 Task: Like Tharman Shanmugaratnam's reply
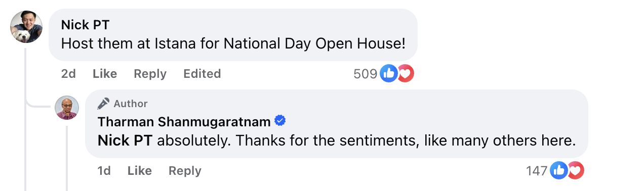click(x=140, y=171)
